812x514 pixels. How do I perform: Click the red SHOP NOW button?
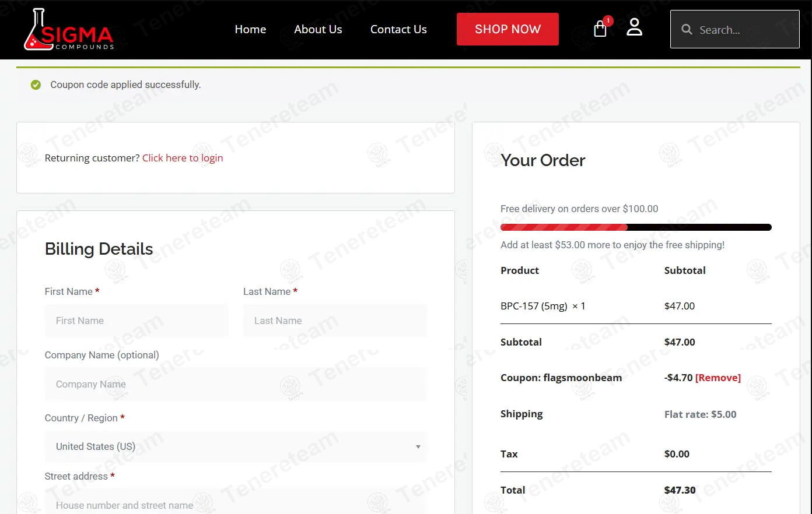pyautogui.click(x=508, y=29)
